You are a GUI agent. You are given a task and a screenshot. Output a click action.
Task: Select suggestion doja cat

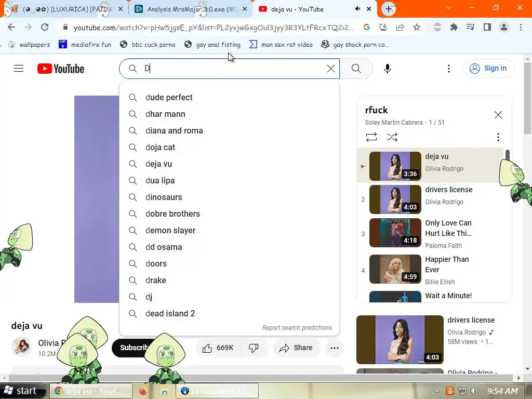click(x=229, y=147)
